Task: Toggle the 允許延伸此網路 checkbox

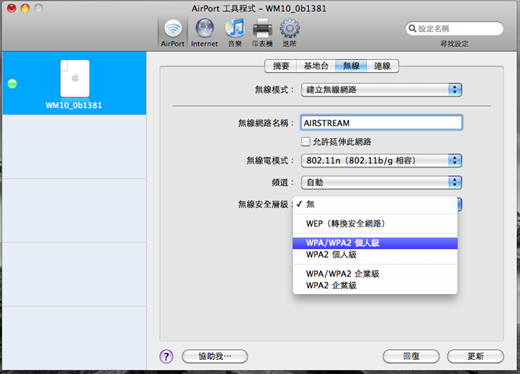Action: [x=305, y=142]
